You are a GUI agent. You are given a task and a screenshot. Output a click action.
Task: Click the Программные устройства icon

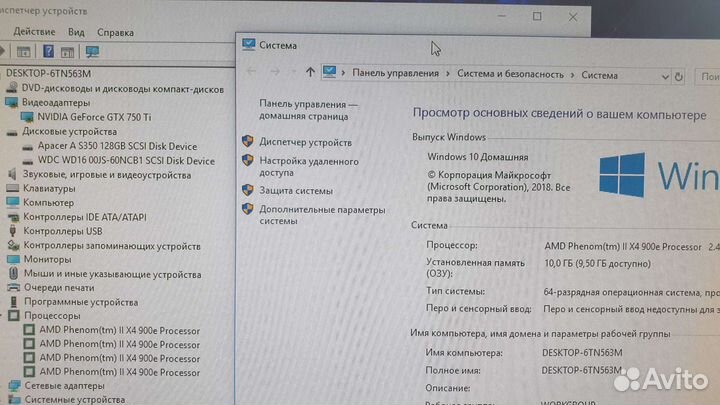pos(14,302)
